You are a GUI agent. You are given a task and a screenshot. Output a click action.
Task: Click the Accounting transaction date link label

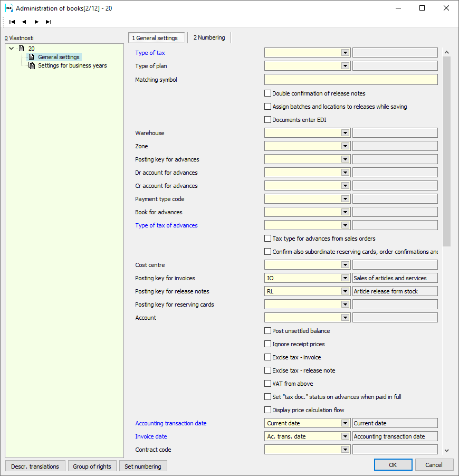pos(170,423)
